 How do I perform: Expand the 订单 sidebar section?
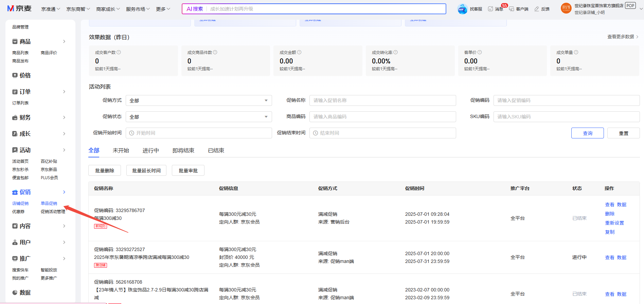[64, 92]
